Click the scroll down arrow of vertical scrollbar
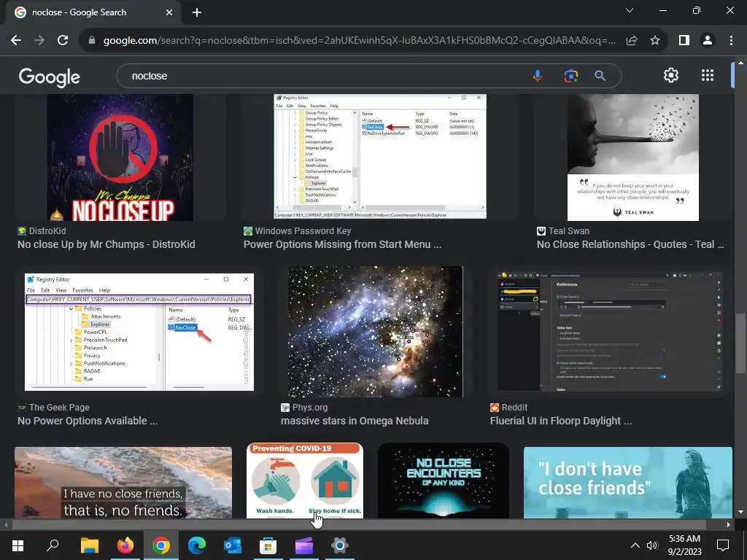 (x=740, y=512)
